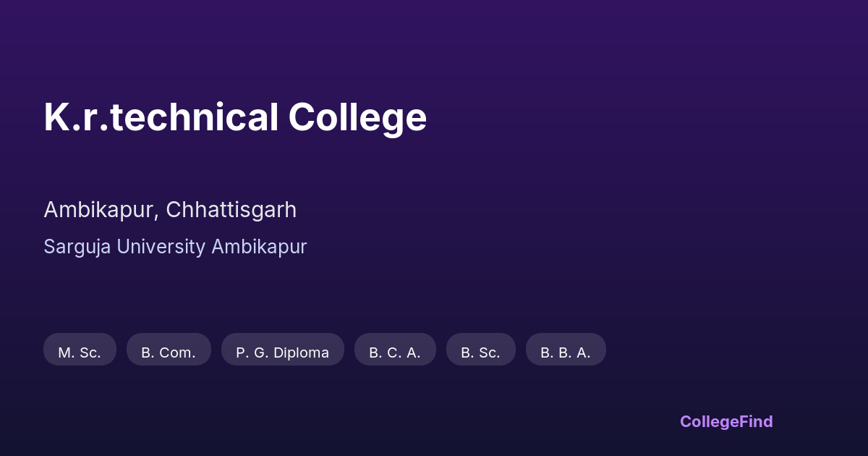868x456 pixels.
Task: Click the Ambikapur, Chhattisgarh location line
Action: pyautogui.click(x=170, y=210)
